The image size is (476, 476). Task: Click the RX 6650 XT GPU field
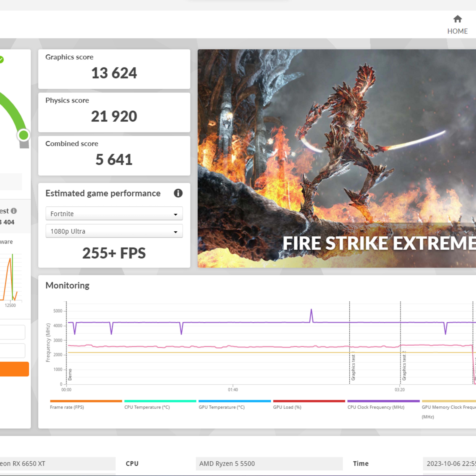click(58, 463)
